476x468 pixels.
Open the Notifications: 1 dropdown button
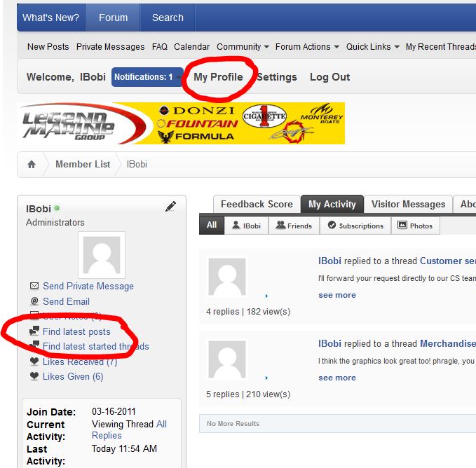pos(147,77)
